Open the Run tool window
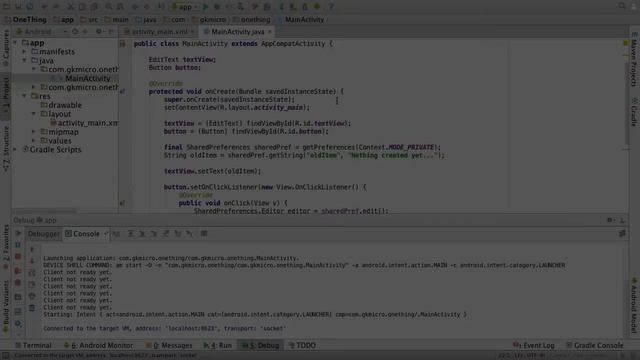The image size is (640, 360). click(x=218, y=345)
